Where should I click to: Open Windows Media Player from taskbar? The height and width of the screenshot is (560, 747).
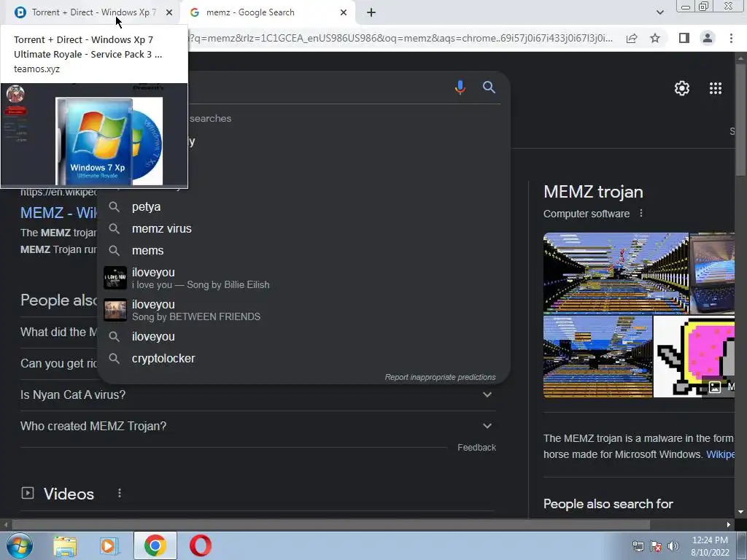pos(109,545)
